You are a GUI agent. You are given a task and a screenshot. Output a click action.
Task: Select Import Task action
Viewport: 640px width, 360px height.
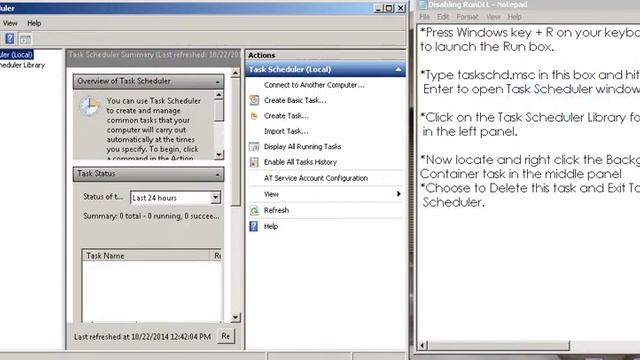286,131
